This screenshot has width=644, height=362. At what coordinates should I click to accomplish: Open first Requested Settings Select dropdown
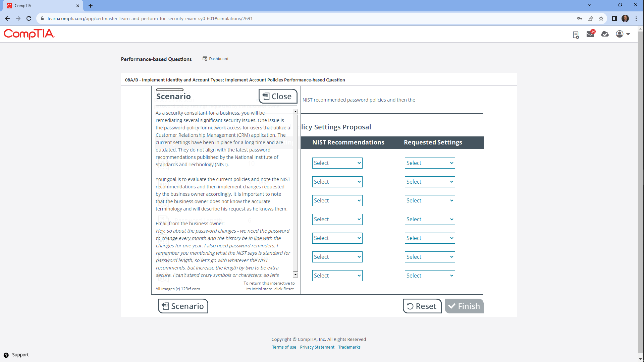[x=430, y=163]
